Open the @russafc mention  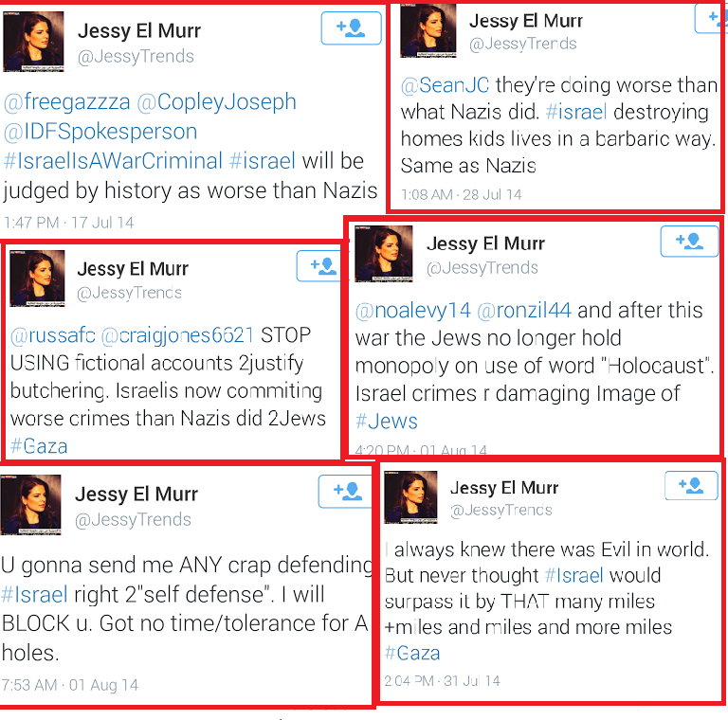(x=51, y=334)
